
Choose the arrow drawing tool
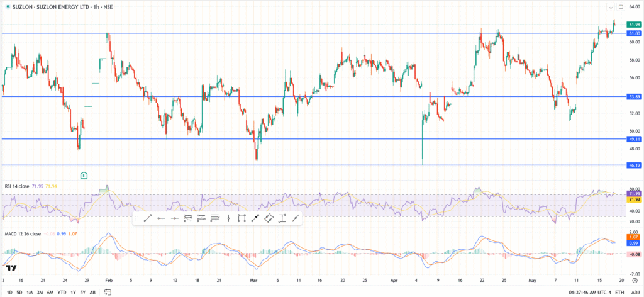tap(255, 218)
